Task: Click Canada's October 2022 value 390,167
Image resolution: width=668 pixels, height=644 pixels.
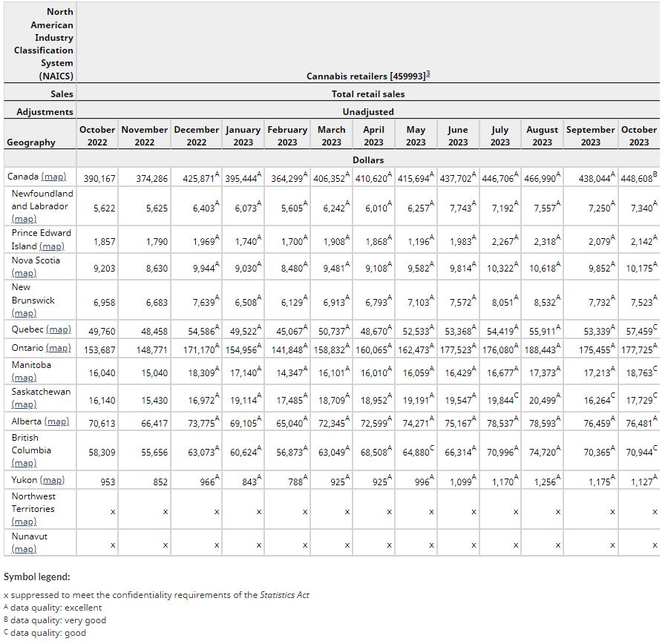Action: coord(99,178)
